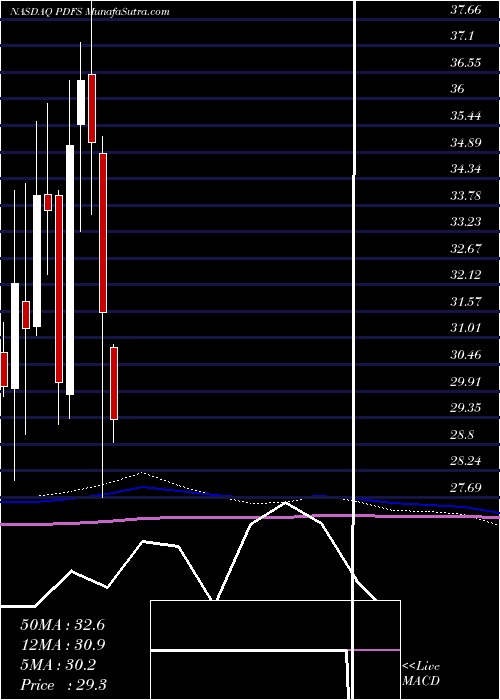Click the 37.66 price axis label
Viewport: 500px width, 700px height.
coord(466,10)
